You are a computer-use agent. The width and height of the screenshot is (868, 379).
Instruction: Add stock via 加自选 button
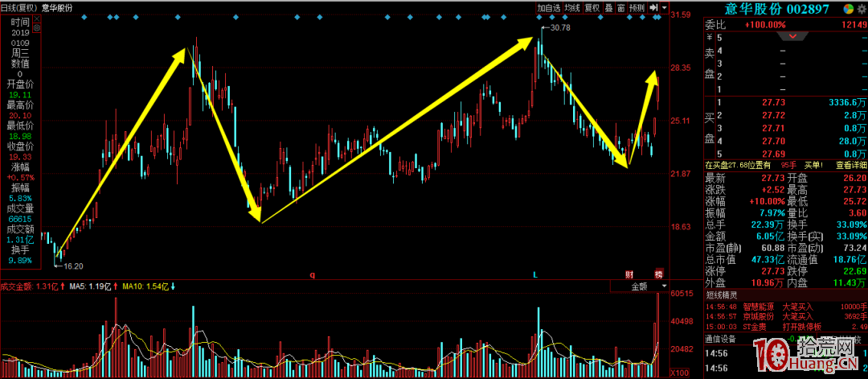(549, 8)
